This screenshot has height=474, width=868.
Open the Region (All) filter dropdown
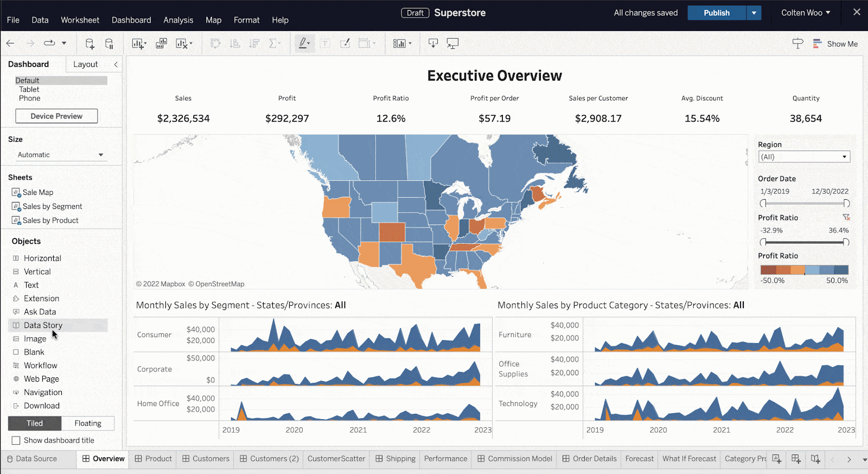[804, 157]
